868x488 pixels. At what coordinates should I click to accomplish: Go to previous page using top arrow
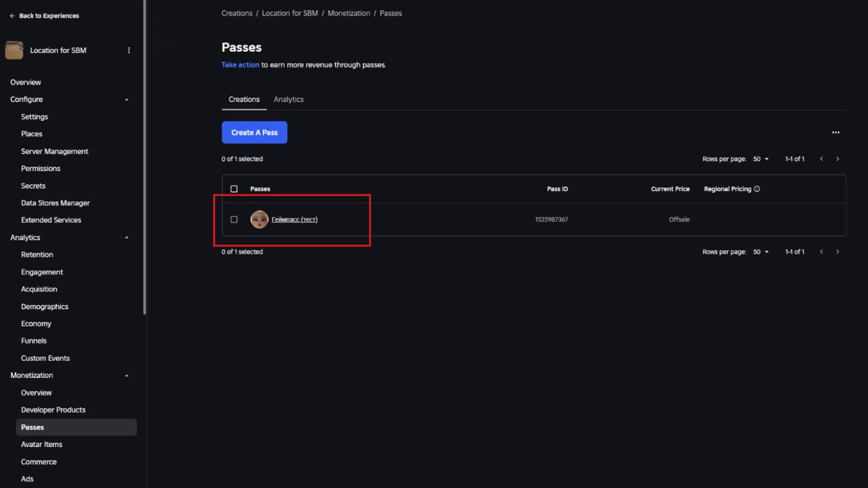coord(821,159)
